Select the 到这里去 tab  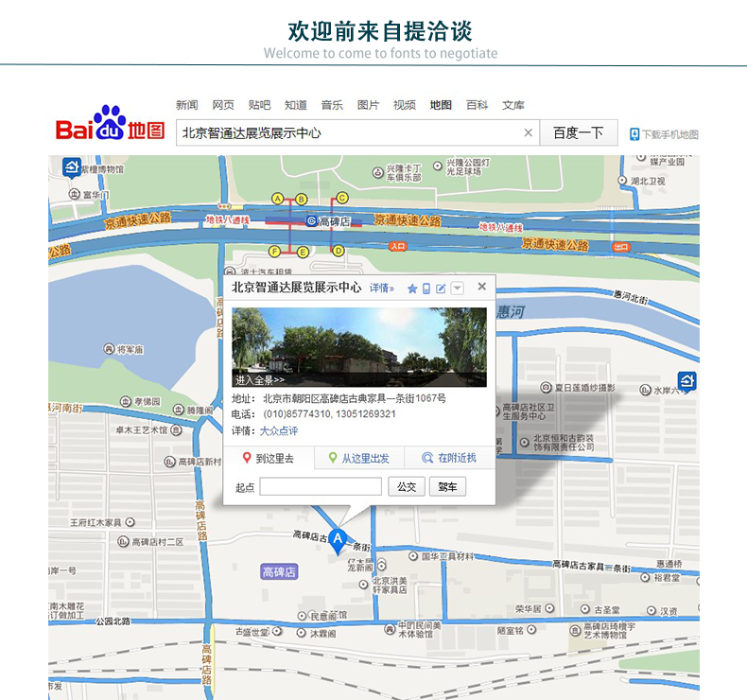(269, 459)
